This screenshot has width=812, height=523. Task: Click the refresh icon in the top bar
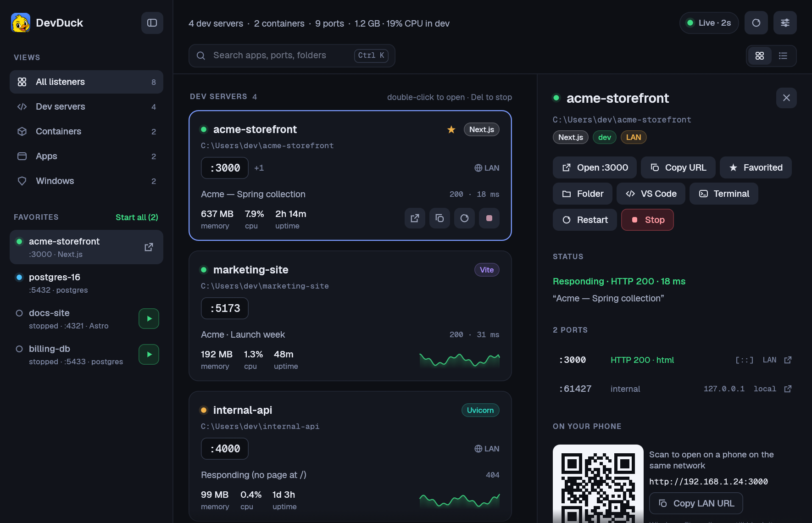pyautogui.click(x=756, y=23)
